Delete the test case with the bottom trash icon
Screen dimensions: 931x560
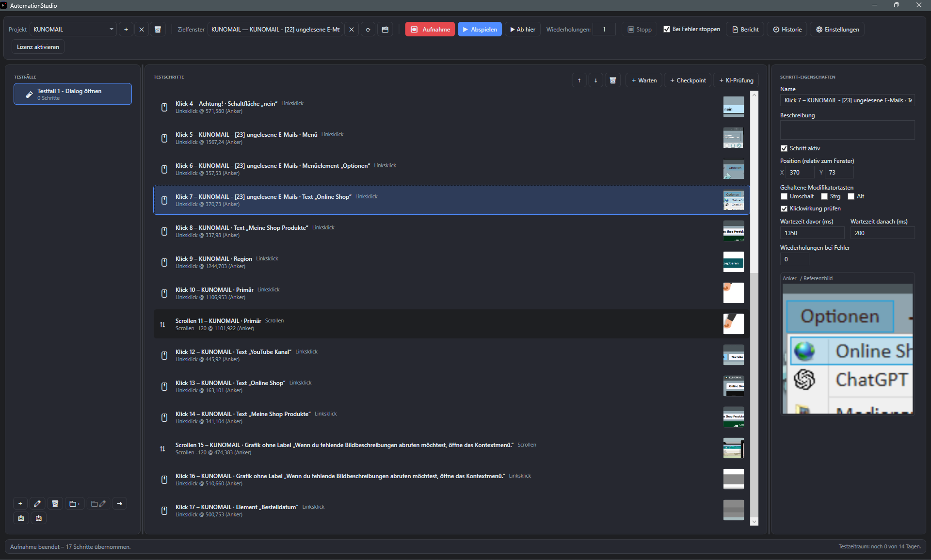(55, 504)
